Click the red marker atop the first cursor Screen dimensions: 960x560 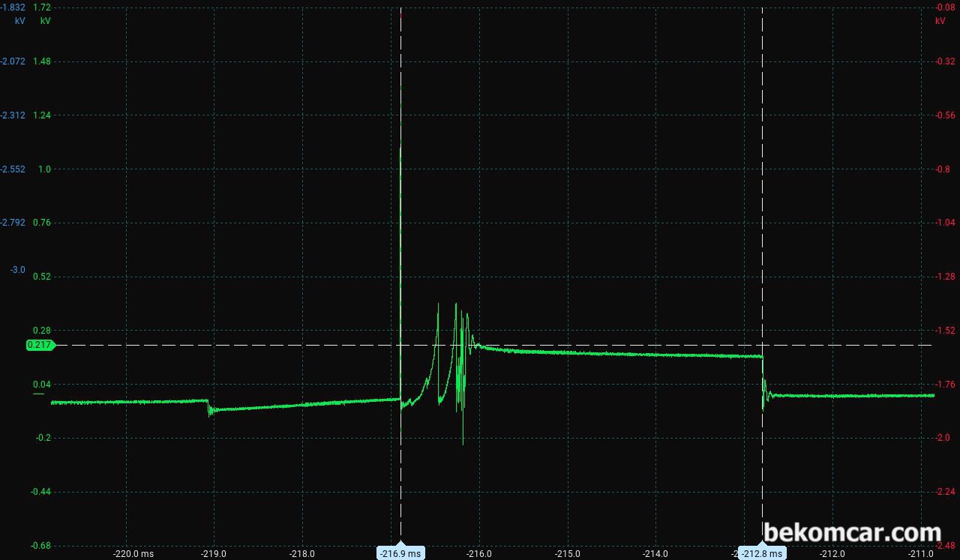pyautogui.click(x=401, y=15)
